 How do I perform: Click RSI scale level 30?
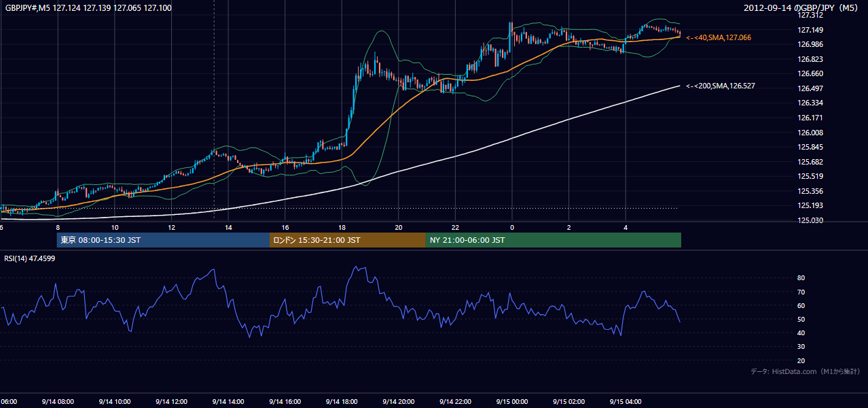point(801,347)
